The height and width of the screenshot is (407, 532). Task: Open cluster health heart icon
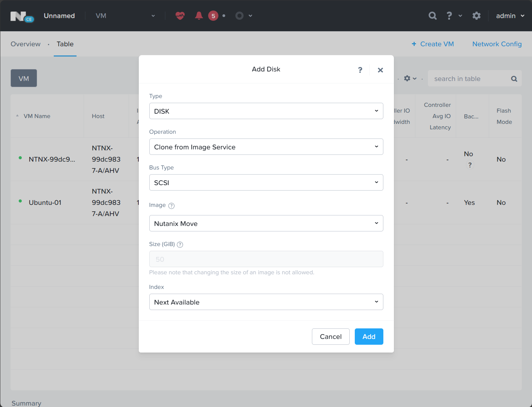click(180, 16)
